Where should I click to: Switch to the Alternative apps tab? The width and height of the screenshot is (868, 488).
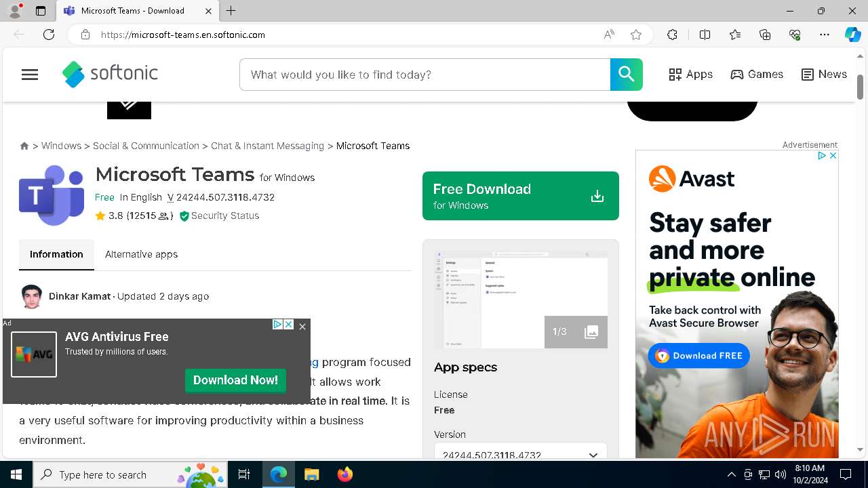(141, 254)
